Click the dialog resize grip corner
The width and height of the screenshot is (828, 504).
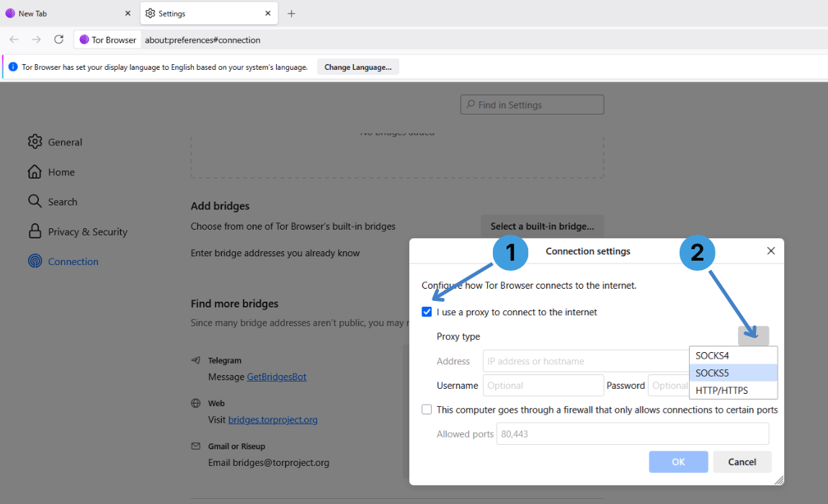[779, 480]
